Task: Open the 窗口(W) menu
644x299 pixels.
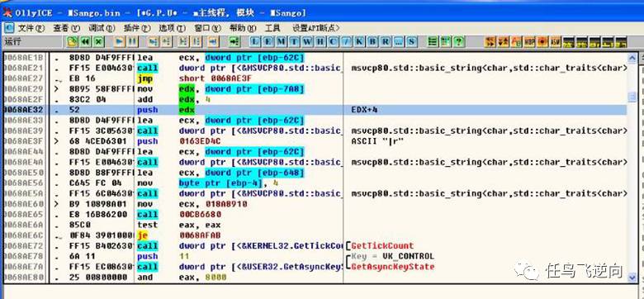Action: [208, 28]
